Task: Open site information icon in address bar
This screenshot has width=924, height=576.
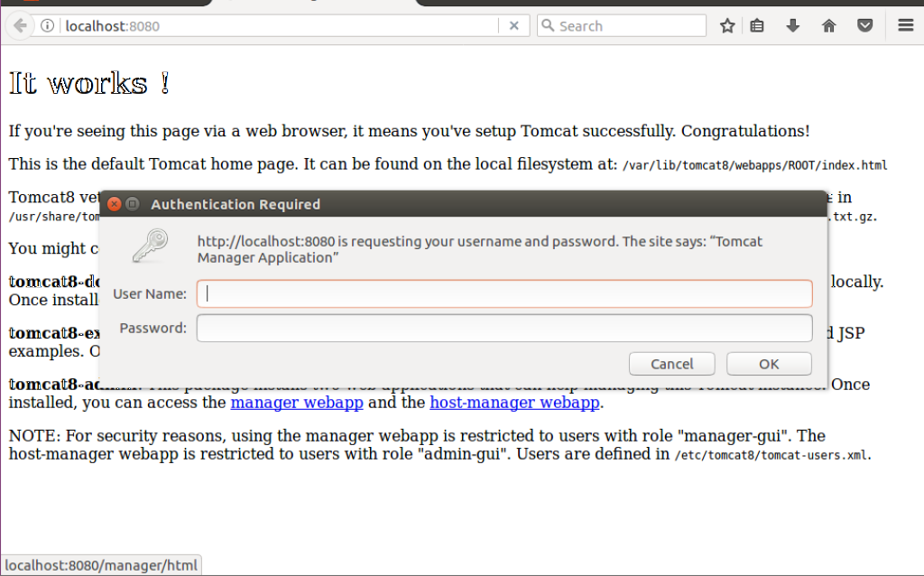Action: coord(49,26)
